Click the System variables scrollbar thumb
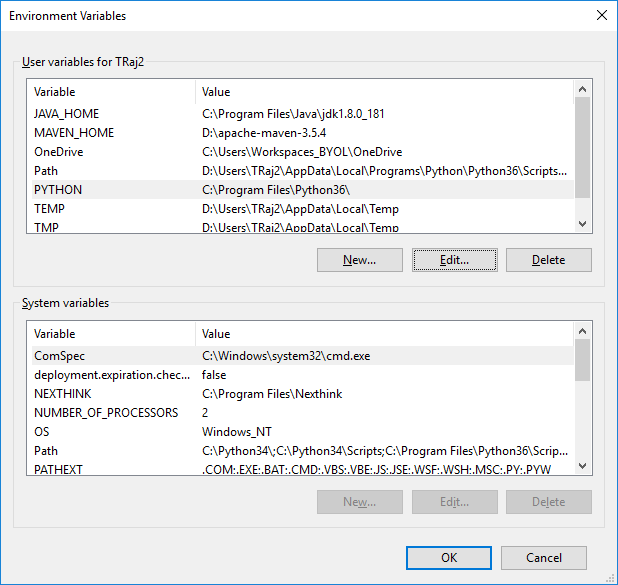 [x=582, y=360]
